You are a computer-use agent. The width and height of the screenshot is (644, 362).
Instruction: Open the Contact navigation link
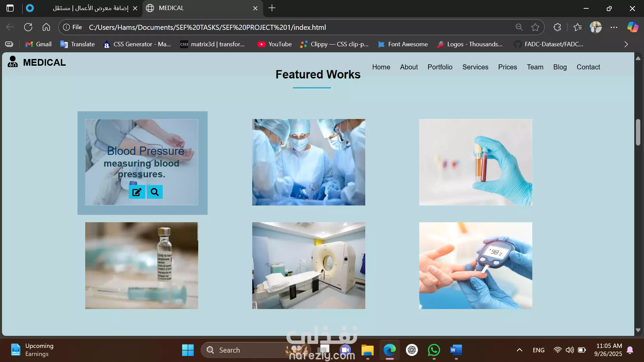click(588, 67)
